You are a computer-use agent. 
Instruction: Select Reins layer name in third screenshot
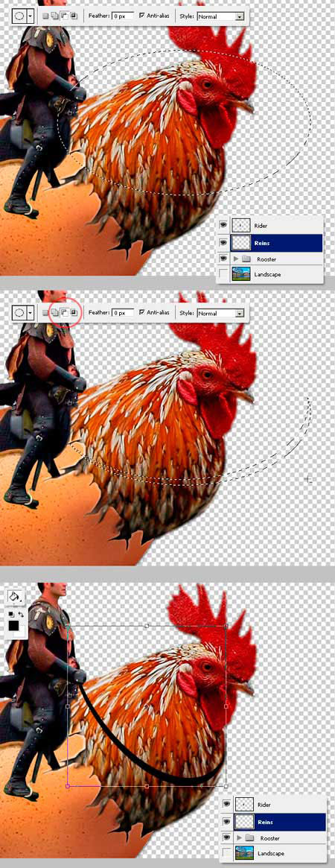pyautogui.click(x=265, y=822)
